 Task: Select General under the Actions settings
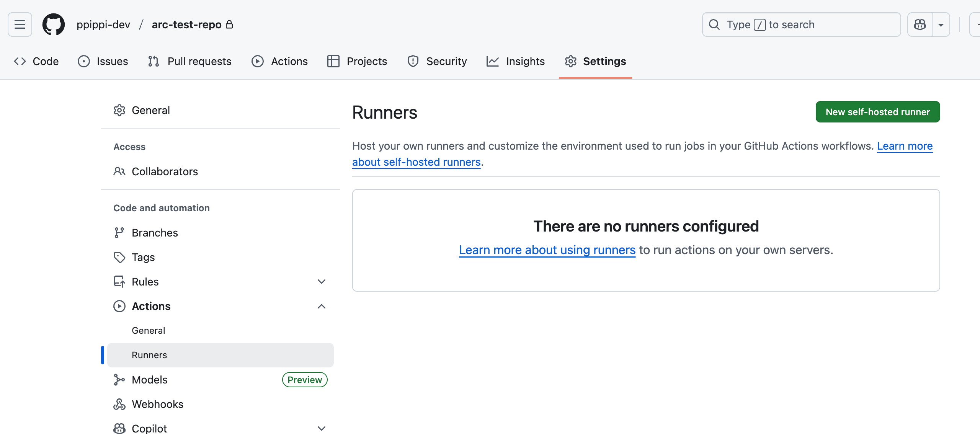point(149,331)
